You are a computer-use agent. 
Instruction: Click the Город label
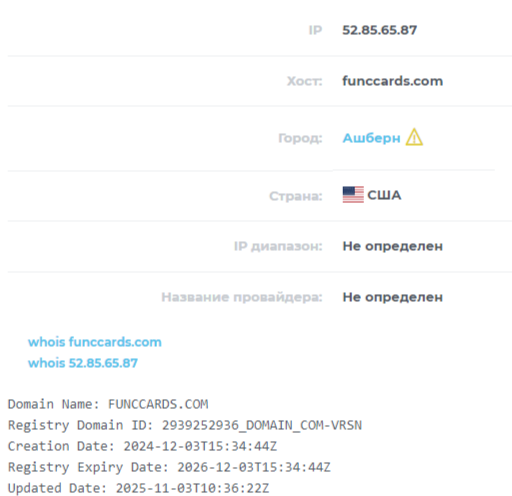300,138
